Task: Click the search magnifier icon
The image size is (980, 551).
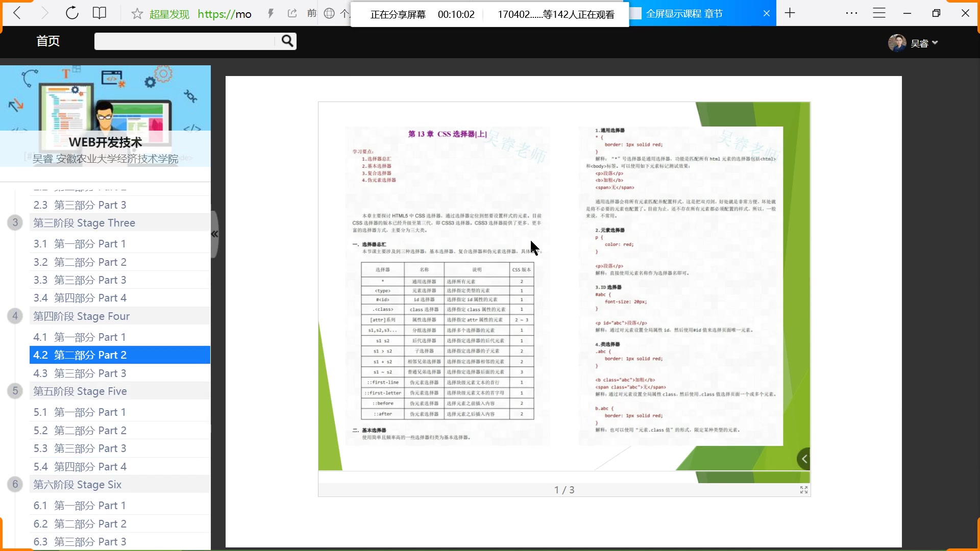Action: (x=287, y=41)
